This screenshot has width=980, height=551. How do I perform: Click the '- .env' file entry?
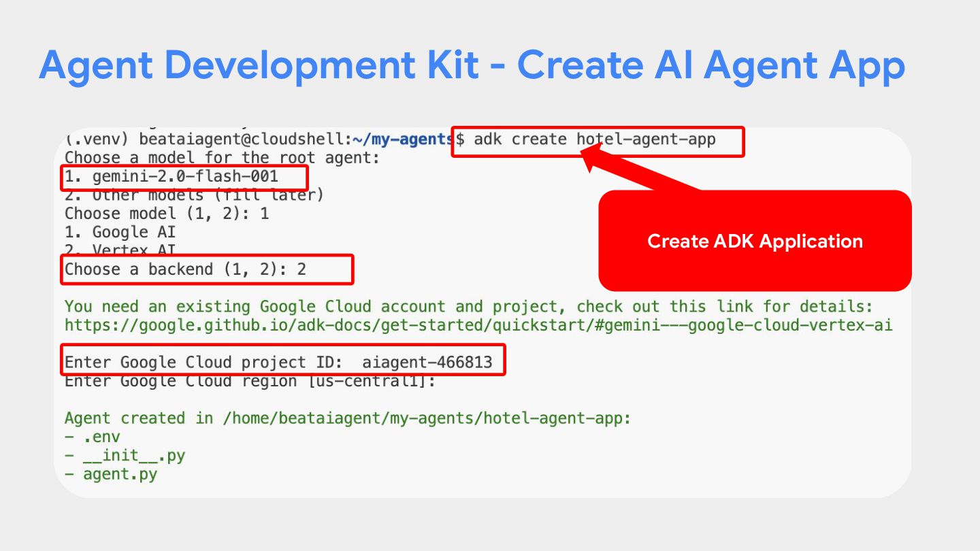click(x=92, y=437)
